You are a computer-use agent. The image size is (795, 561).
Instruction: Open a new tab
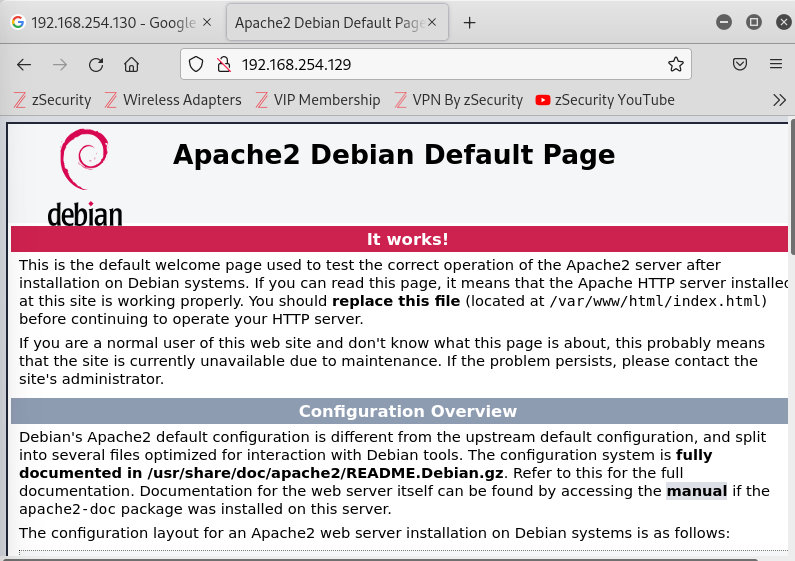tap(469, 23)
